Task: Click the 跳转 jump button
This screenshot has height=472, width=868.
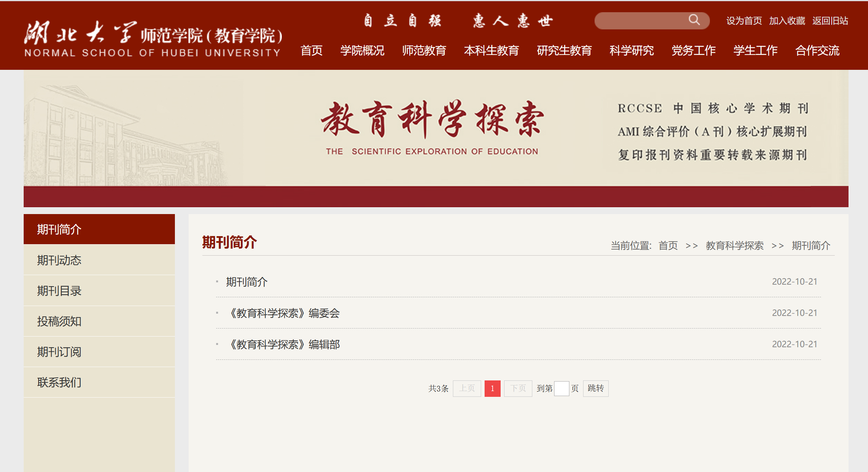Action: (x=596, y=388)
